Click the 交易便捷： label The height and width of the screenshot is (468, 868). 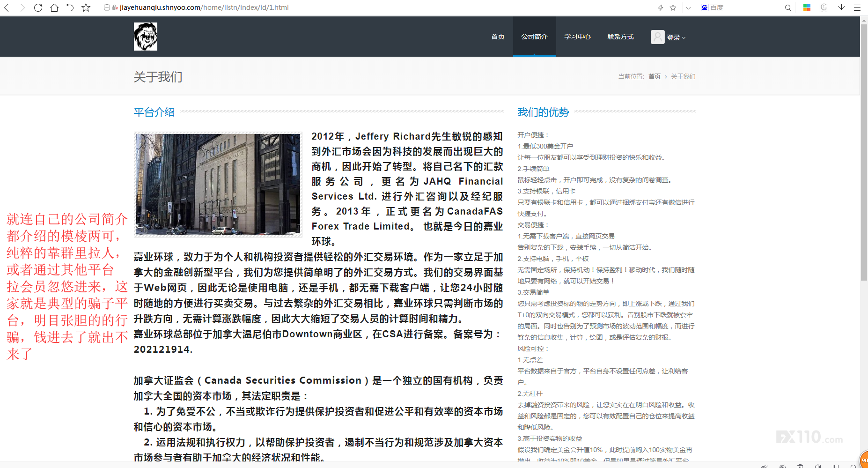pos(533,225)
